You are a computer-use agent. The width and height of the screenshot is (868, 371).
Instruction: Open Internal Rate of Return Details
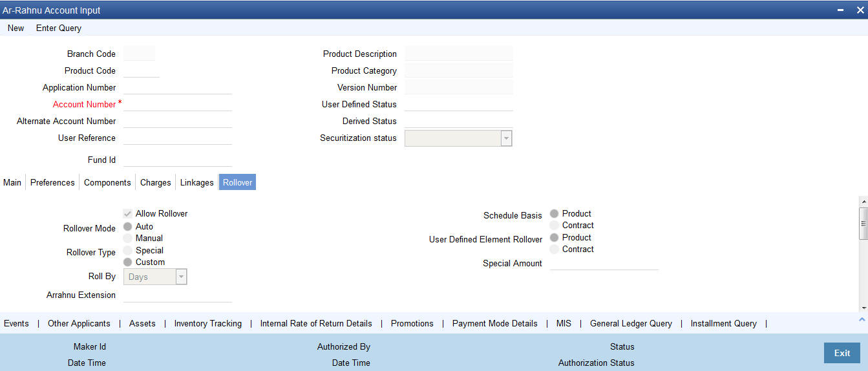[316, 323]
